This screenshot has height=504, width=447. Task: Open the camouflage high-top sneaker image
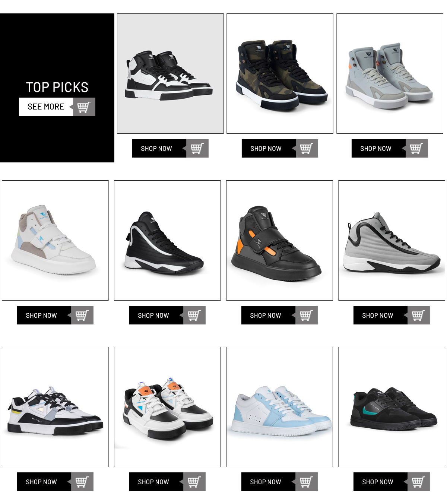pyautogui.click(x=280, y=74)
